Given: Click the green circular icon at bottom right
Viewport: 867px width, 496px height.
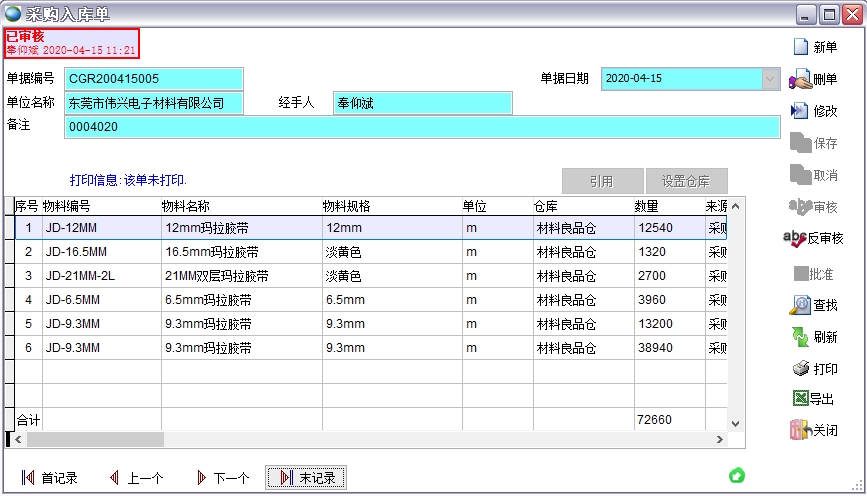Looking at the screenshot, I should tap(737, 476).
